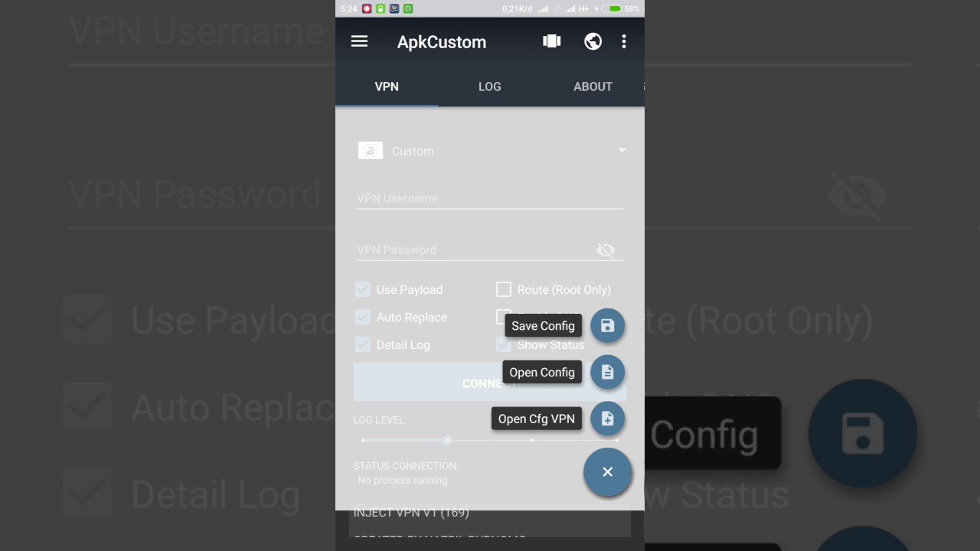Tap the Save Config floppy disk button

[608, 326]
